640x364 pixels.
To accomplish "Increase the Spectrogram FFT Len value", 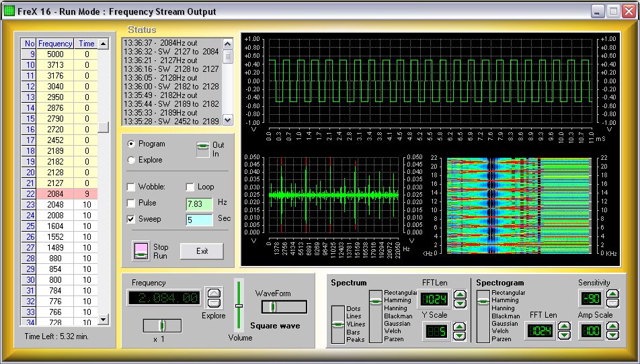I will point(564,326).
